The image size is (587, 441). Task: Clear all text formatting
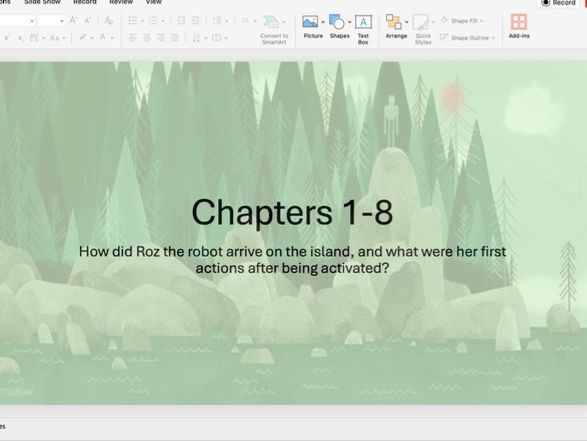[x=109, y=21]
